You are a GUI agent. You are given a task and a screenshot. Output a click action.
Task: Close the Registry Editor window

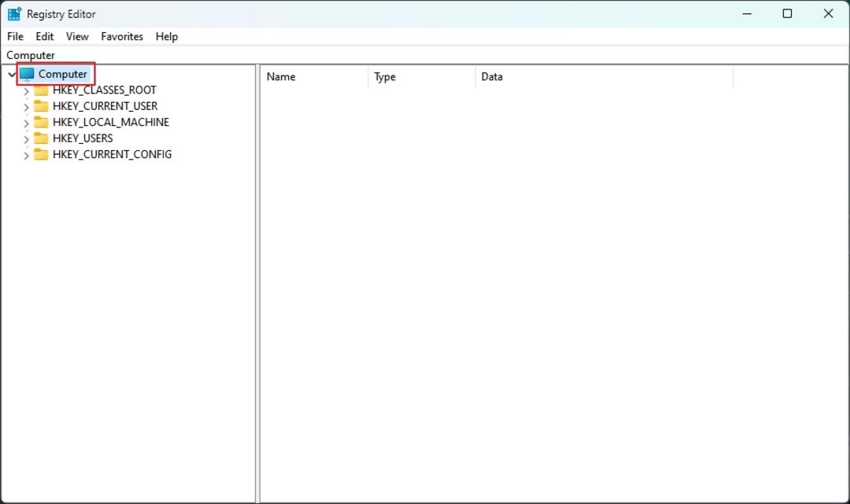click(828, 13)
